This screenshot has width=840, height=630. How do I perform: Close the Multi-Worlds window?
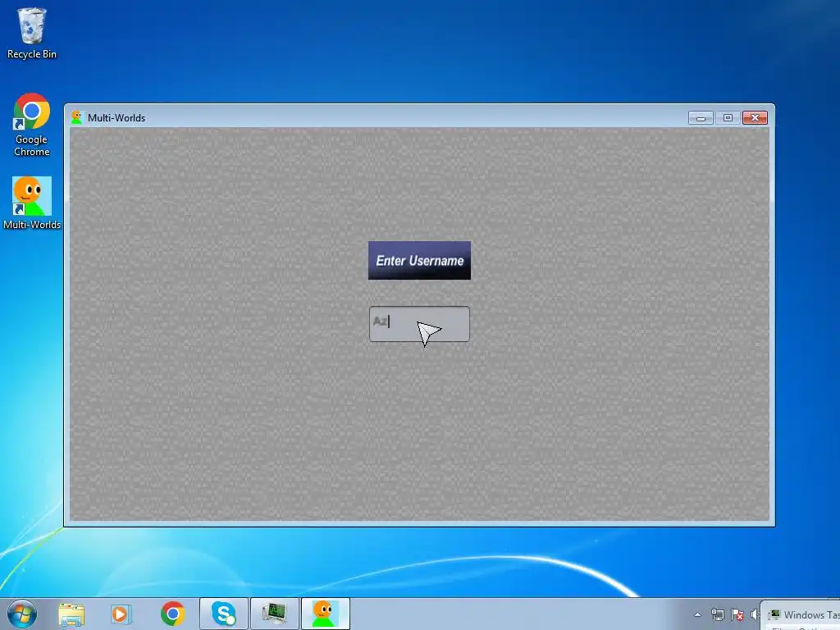[755, 118]
